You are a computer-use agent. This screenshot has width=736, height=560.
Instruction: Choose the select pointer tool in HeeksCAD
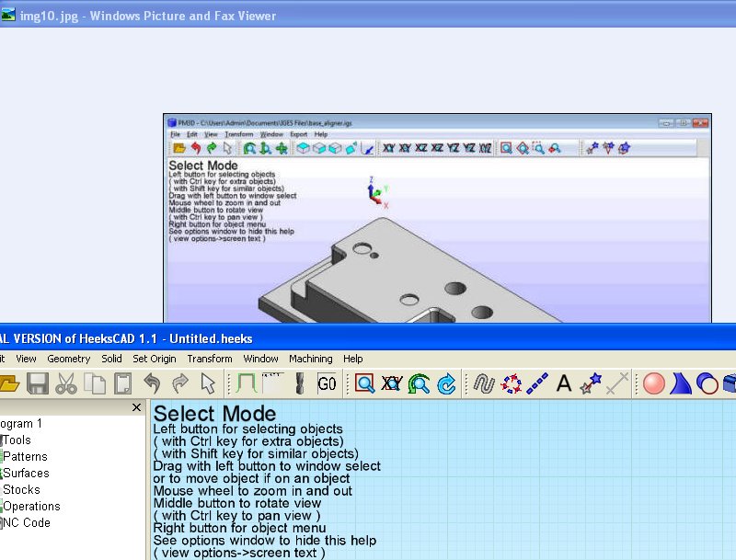coord(208,383)
